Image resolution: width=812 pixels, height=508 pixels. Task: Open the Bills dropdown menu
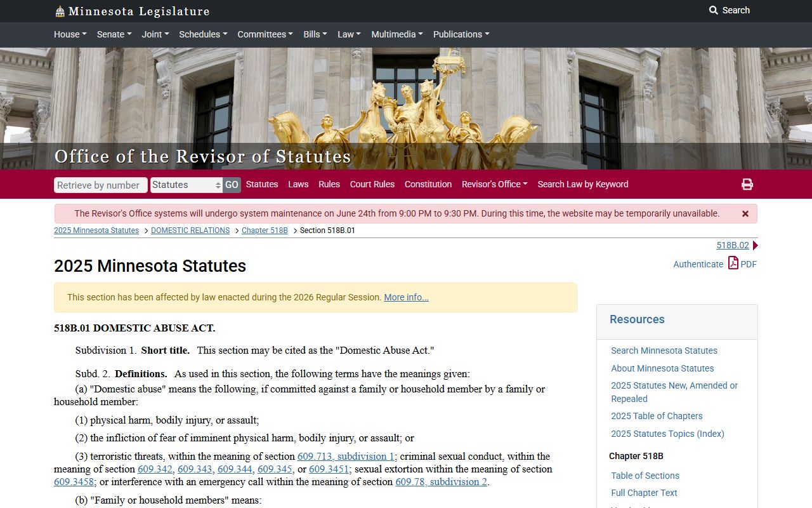click(315, 34)
